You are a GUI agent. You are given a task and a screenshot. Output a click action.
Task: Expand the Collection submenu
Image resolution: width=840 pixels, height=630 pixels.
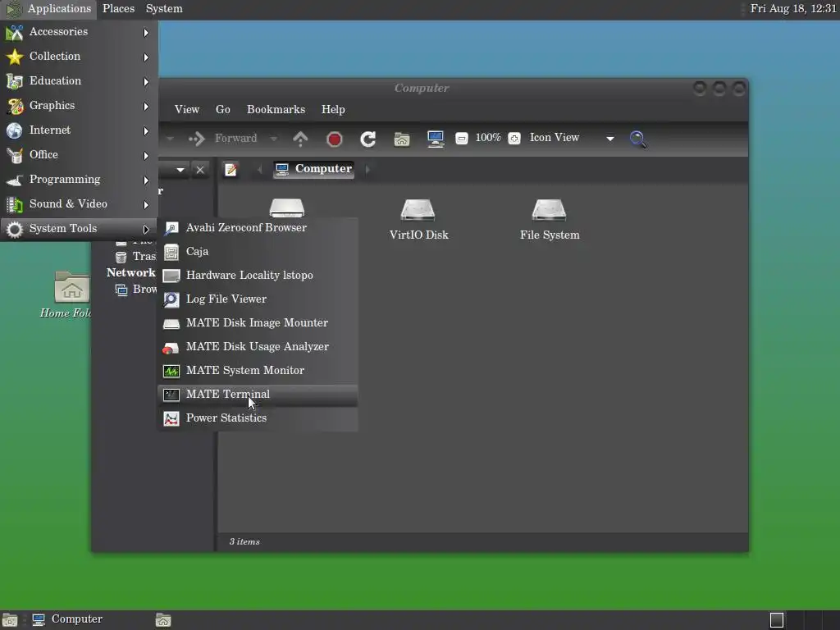(x=79, y=57)
